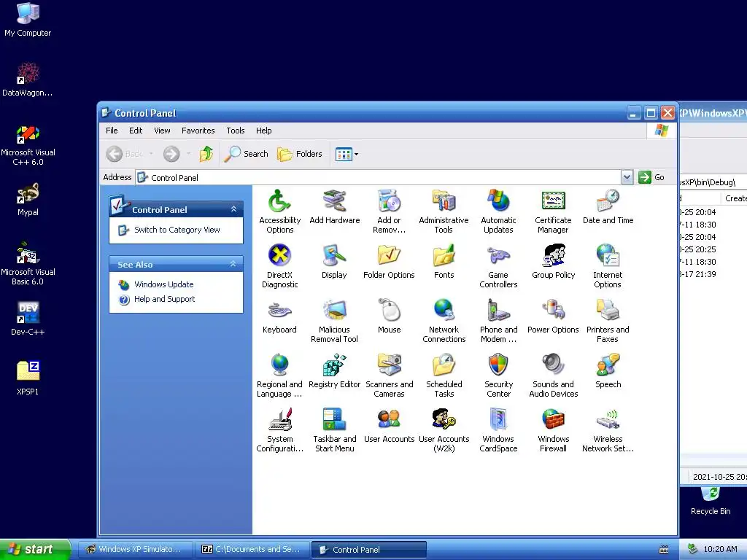Select My Computer desktop icon
Viewport: 747px width, 560px height.
pyautogui.click(x=28, y=20)
